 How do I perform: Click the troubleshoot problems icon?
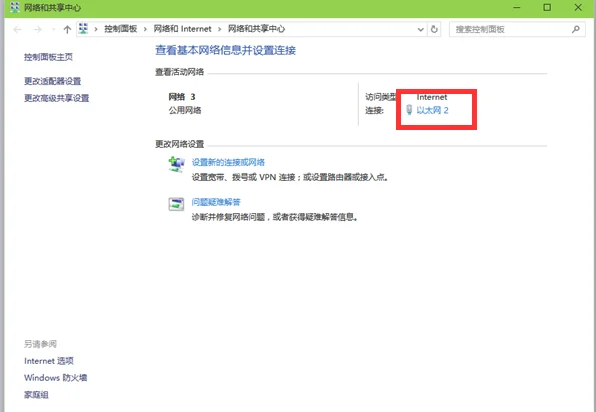coord(176,204)
